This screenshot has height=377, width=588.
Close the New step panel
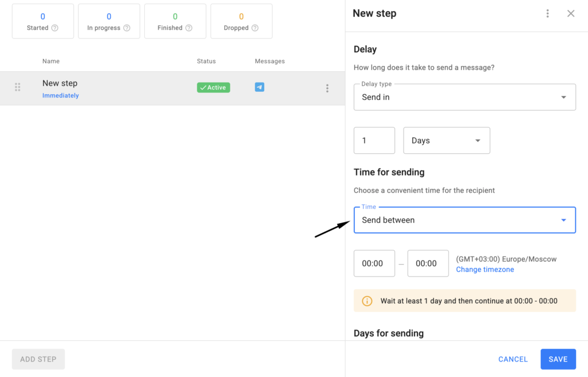(571, 13)
